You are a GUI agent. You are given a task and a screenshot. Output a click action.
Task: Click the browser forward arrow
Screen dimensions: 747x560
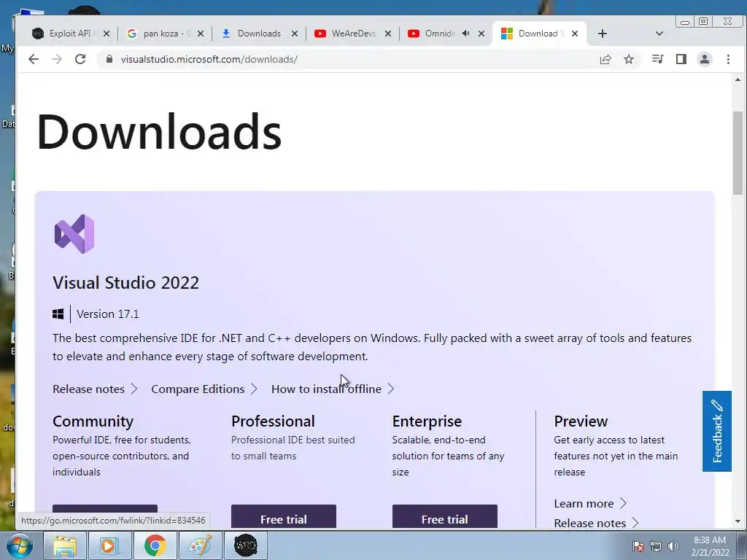57,59
